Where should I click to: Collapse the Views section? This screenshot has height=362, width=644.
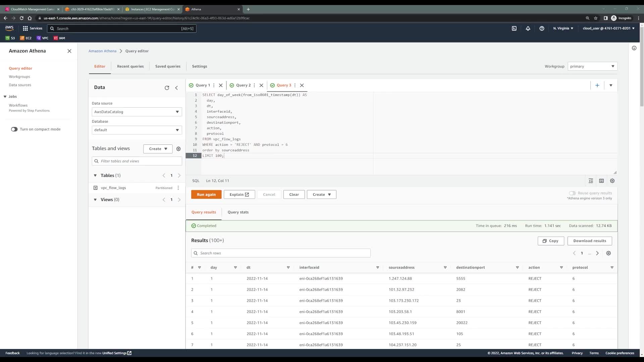click(95, 199)
